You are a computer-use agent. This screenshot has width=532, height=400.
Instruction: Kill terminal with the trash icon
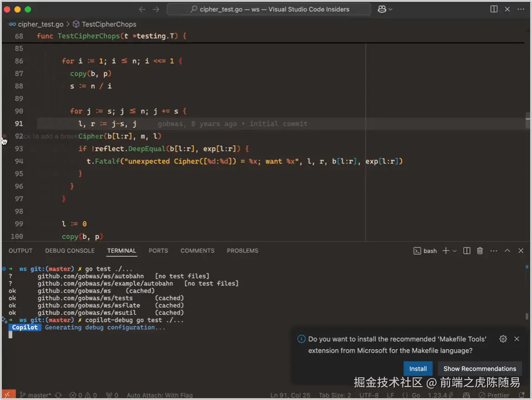coord(480,251)
